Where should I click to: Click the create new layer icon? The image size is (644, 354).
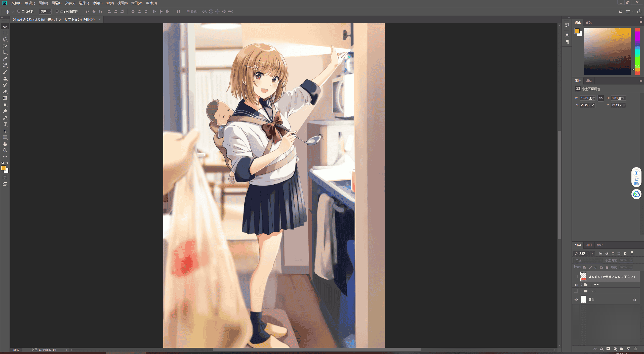629,349
